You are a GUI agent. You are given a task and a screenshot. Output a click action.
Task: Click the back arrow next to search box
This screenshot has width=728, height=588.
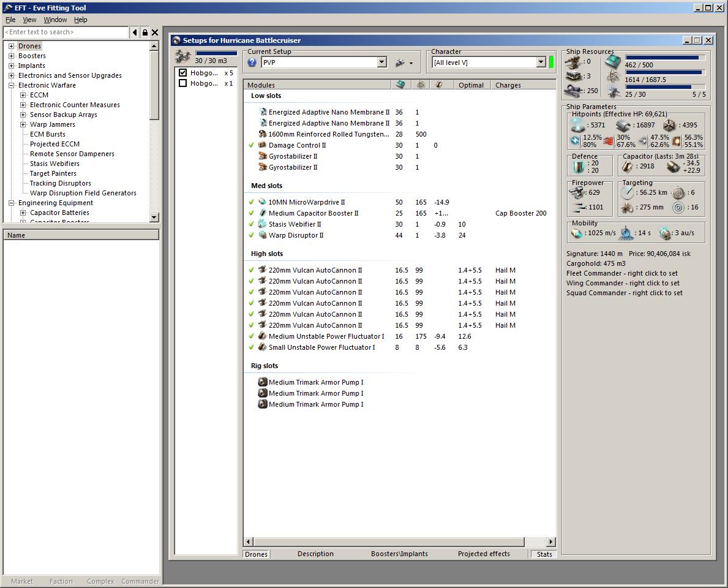pos(135,32)
